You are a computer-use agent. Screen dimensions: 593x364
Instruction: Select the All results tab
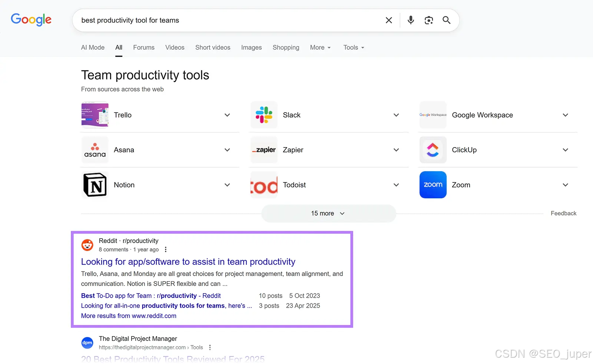tap(119, 47)
